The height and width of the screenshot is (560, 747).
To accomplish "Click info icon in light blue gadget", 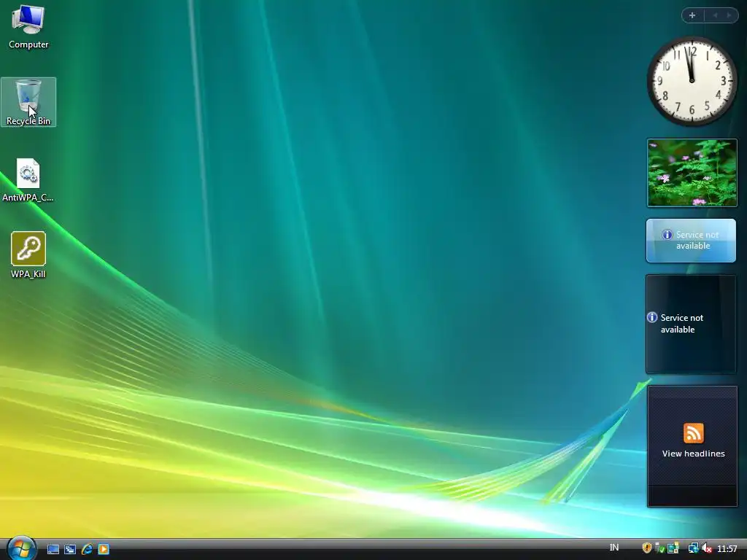I will coord(667,235).
